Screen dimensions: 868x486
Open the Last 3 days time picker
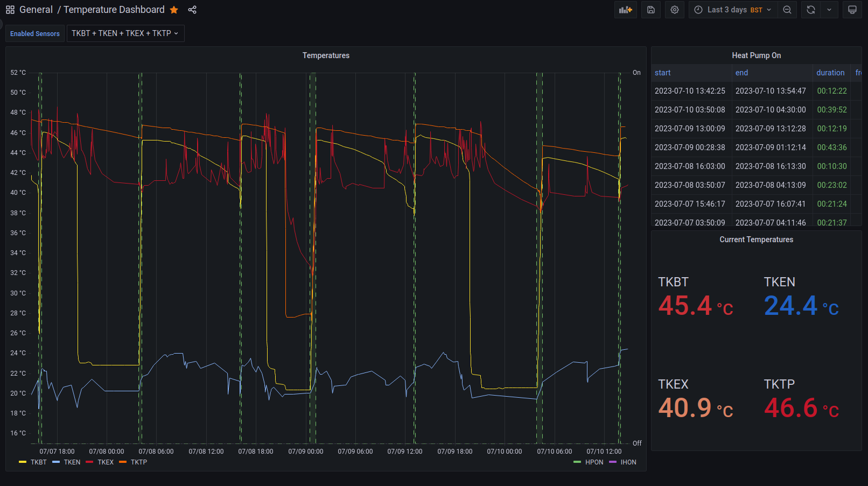[x=733, y=10]
